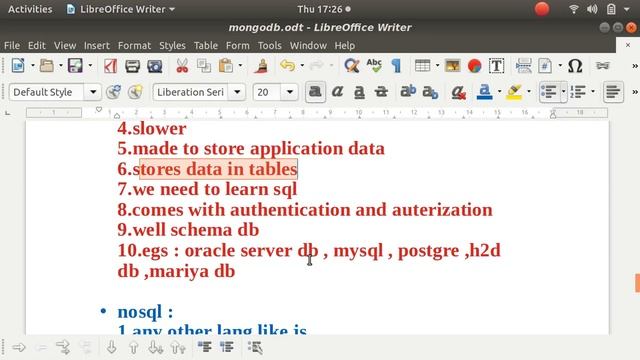Viewport: 640px width, 360px height.
Task: Move item down with subpoints
Action: click(x=156, y=348)
